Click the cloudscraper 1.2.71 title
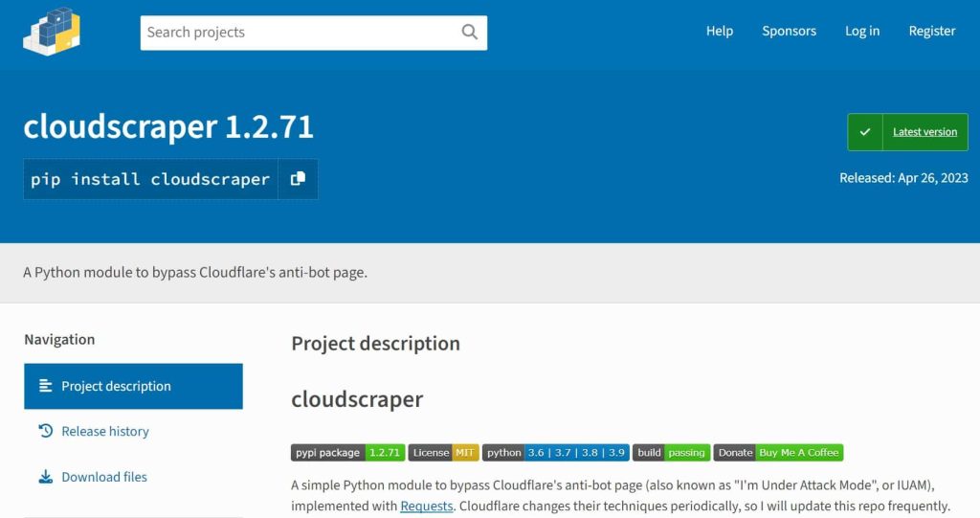The width and height of the screenshot is (980, 518). [168, 127]
